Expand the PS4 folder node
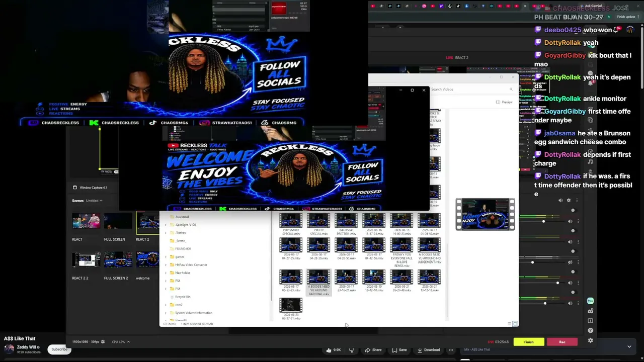Screen dimensions: 644x362 (166, 281)
